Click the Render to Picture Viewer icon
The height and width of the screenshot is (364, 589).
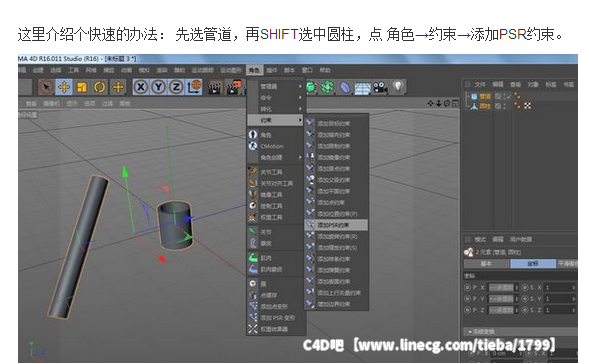pyautogui.click(x=234, y=87)
